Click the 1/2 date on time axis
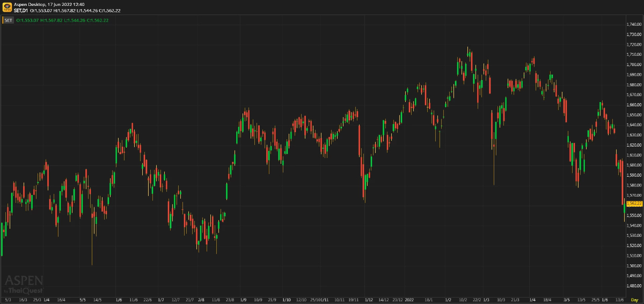This screenshot has width=644, height=304. pos(448,300)
